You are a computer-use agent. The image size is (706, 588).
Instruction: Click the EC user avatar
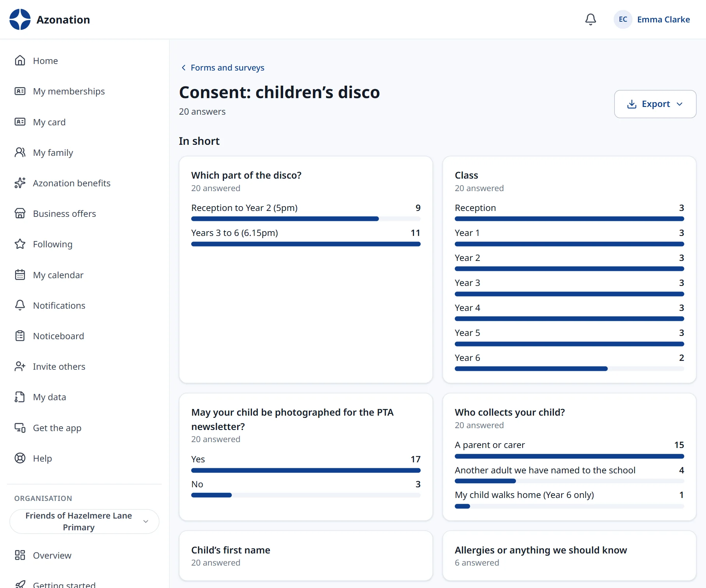tap(623, 19)
